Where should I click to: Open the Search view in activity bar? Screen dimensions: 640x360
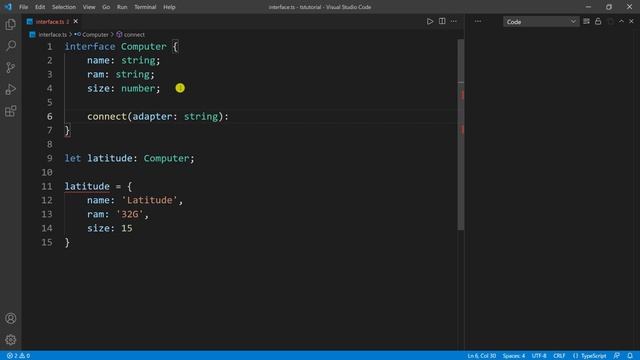click(x=11, y=46)
